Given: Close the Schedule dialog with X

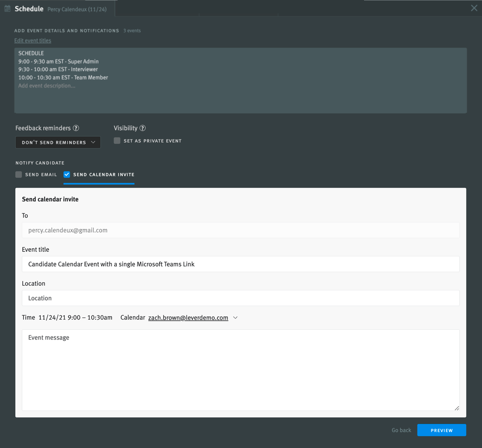Looking at the screenshot, I should point(474,8).
